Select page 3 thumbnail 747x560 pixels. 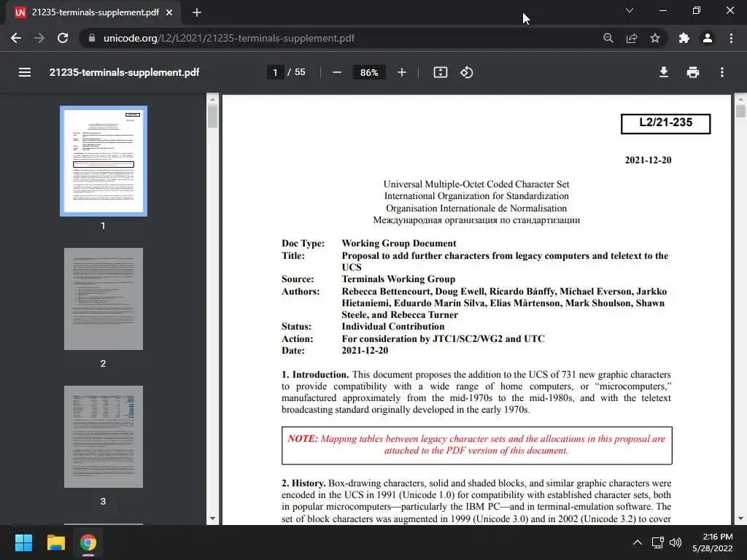click(x=104, y=437)
